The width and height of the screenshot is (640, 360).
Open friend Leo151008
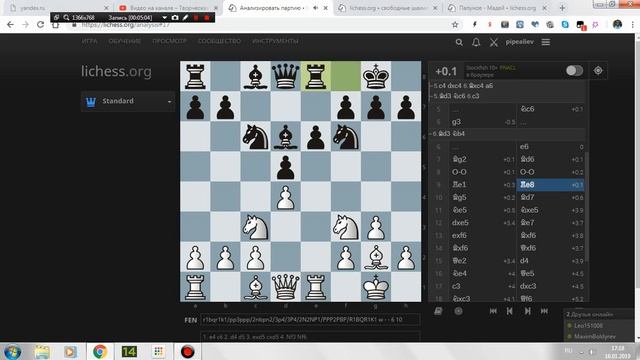click(x=588, y=326)
